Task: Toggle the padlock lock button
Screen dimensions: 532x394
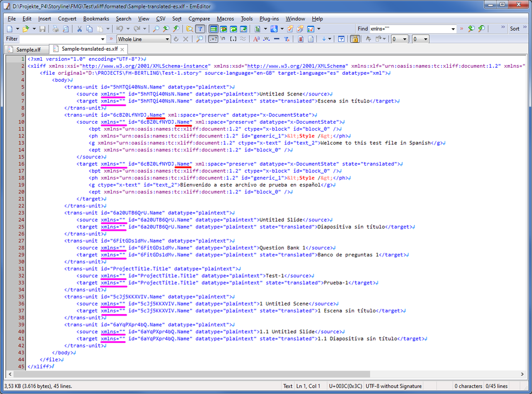Action: coord(355,39)
